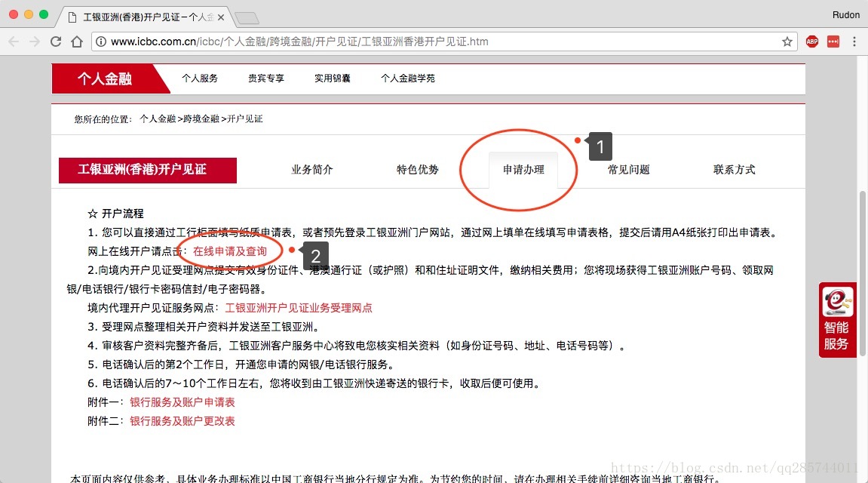Switch to the 申请办理 tab
868x483 pixels.
pyautogui.click(x=523, y=170)
